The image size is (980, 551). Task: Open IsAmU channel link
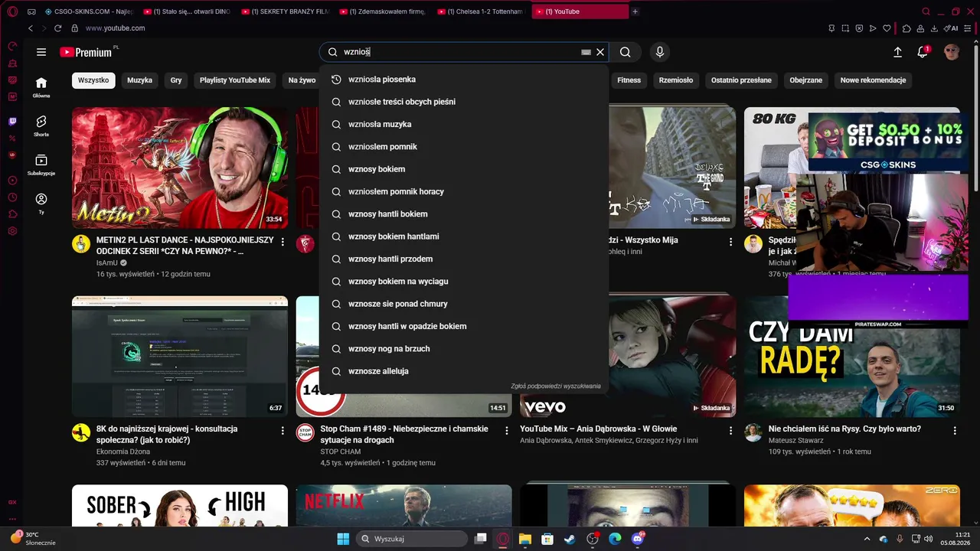click(107, 262)
